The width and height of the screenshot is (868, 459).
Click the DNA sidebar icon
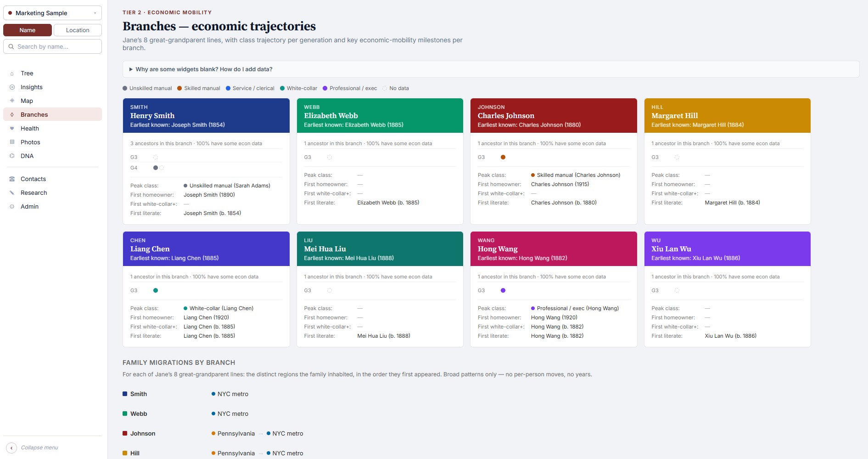click(12, 156)
